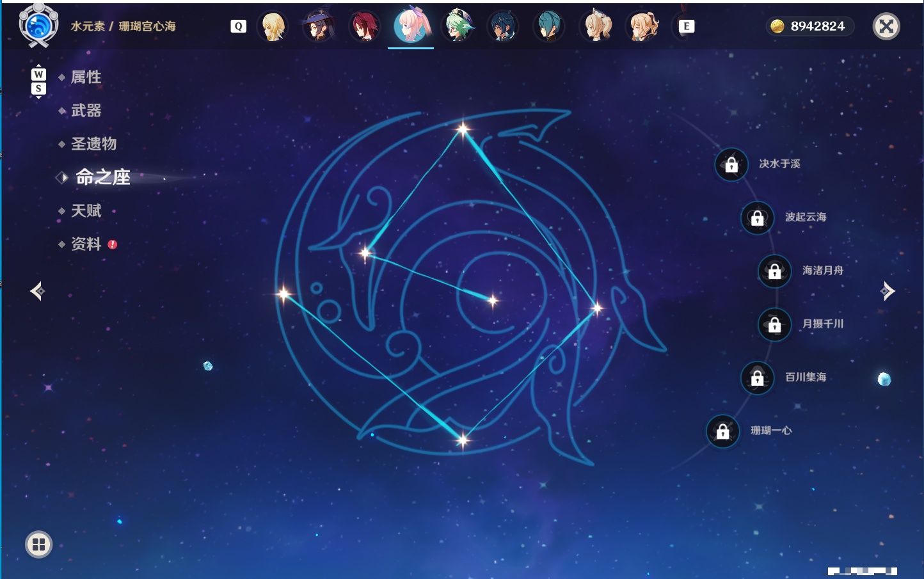The height and width of the screenshot is (579, 924).
Task: Go to the next character with right arrow
Action: [x=887, y=291]
